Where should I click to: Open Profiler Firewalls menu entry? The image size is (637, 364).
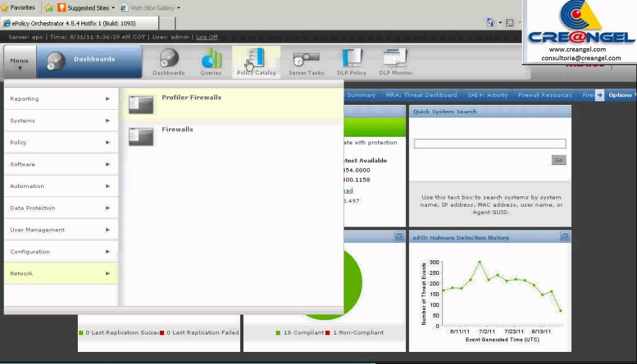(233, 104)
